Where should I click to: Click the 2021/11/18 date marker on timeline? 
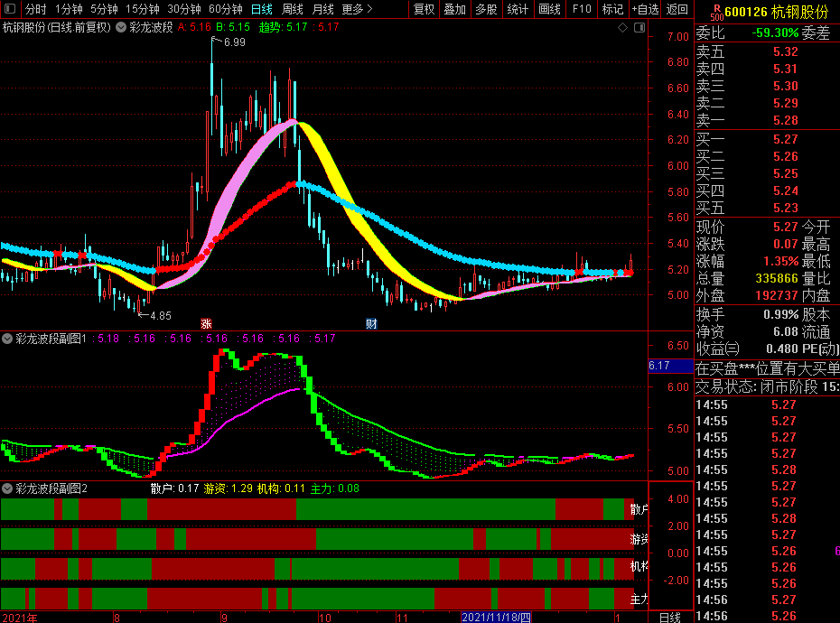tap(496, 617)
